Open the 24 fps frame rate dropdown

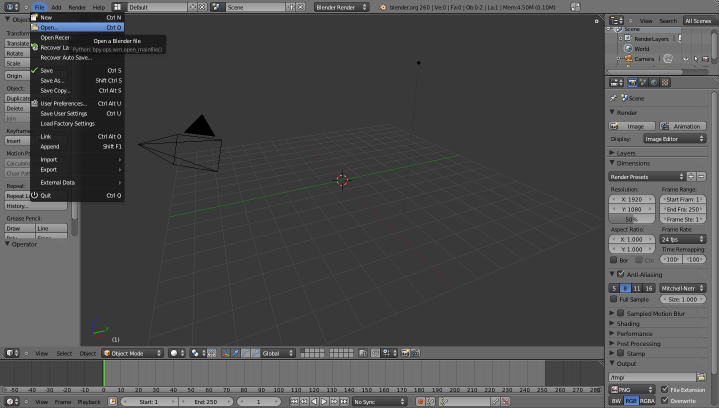pos(682,239)
